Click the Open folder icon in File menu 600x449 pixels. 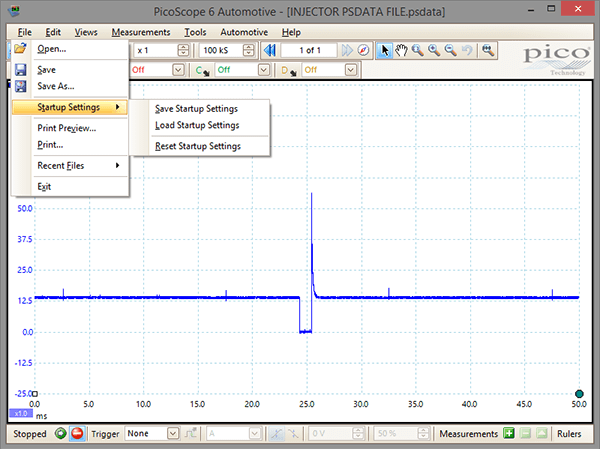click(20, 49)
